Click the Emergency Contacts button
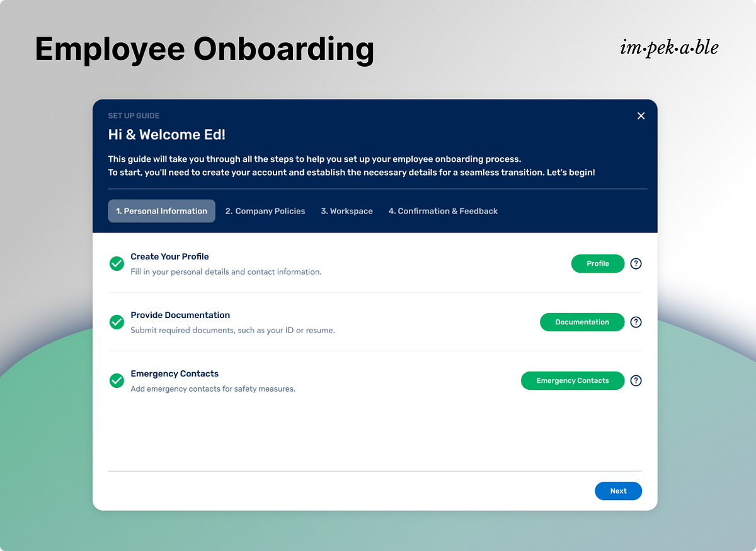 (x=572, y=380)
